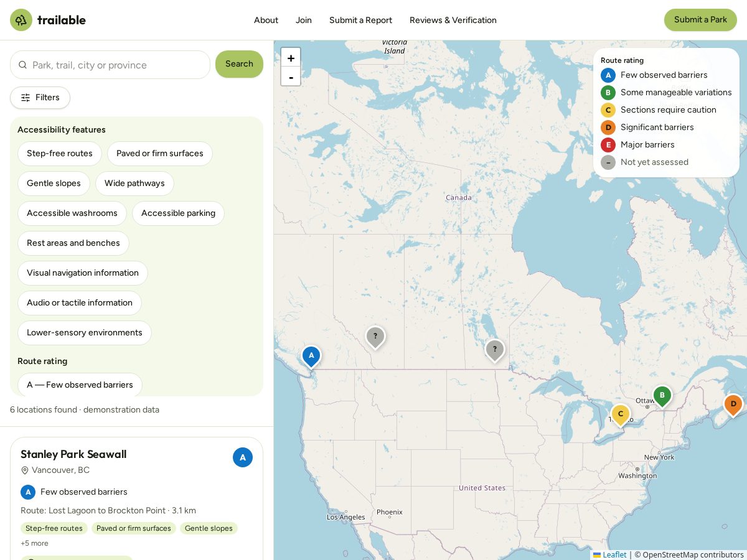The image size is (747, 560).
Task: Select Visual navigation information filter
Action: [83, 273]
